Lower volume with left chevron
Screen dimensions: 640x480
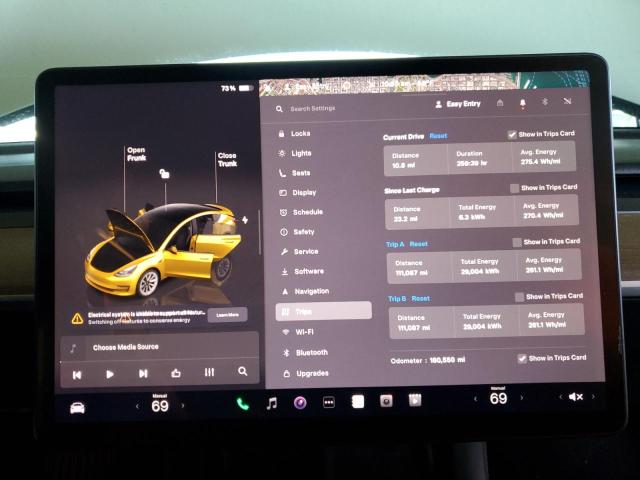point(560,397)
